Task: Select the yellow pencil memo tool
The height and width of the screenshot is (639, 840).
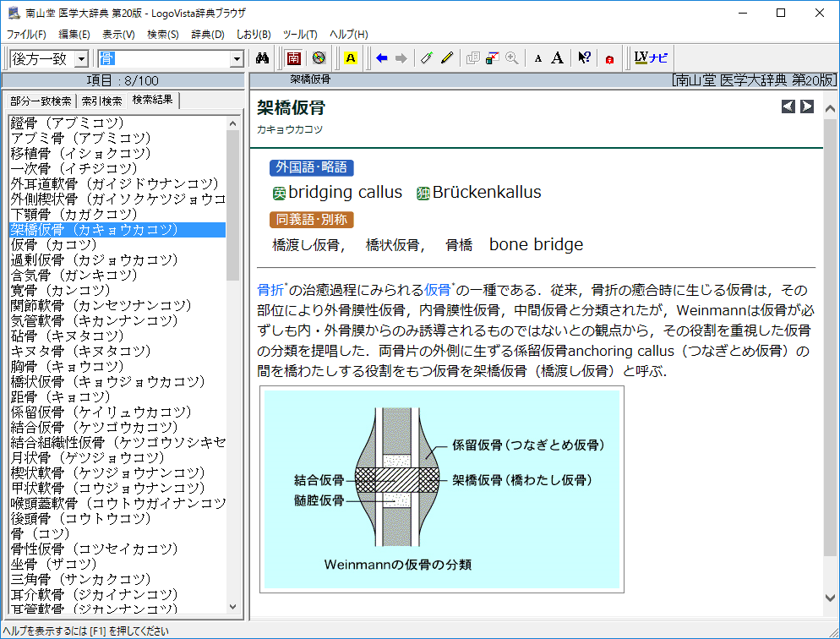Action: tap(447, 58)
